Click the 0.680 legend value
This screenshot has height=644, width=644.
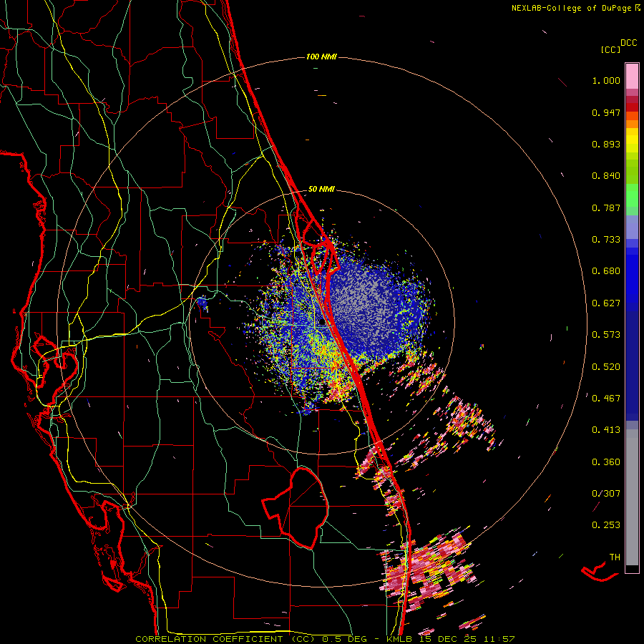coord(606,271)
